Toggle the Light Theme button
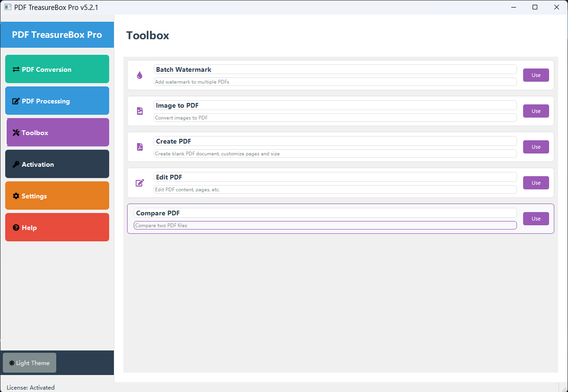Viewport: 568px width, 392px height. click(29, 363)
